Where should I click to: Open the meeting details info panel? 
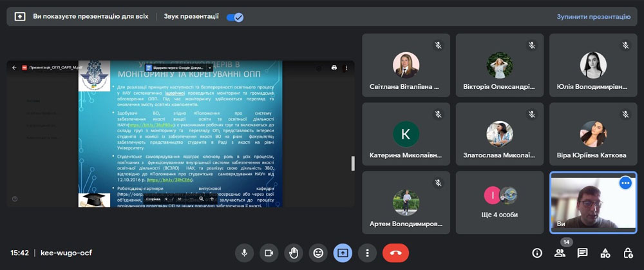(537, 253)
